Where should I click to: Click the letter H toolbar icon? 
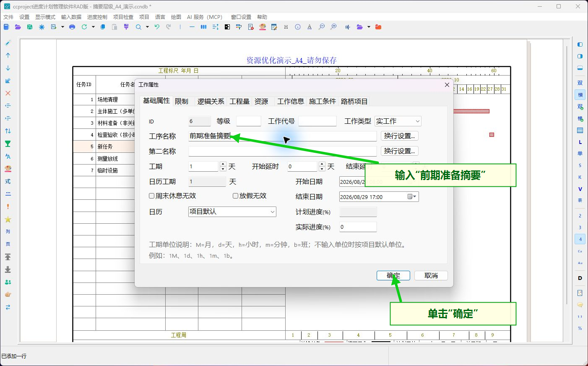pos(286,27)
